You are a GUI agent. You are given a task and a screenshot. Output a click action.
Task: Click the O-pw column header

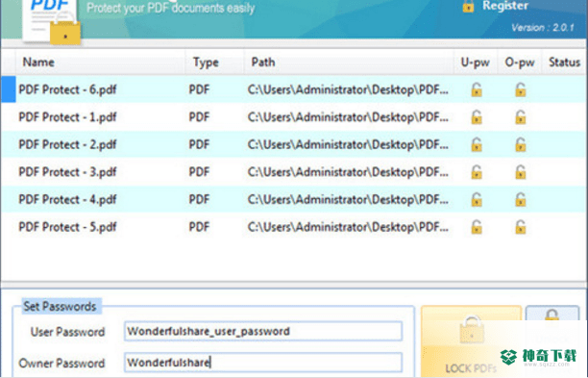[520, 62]
